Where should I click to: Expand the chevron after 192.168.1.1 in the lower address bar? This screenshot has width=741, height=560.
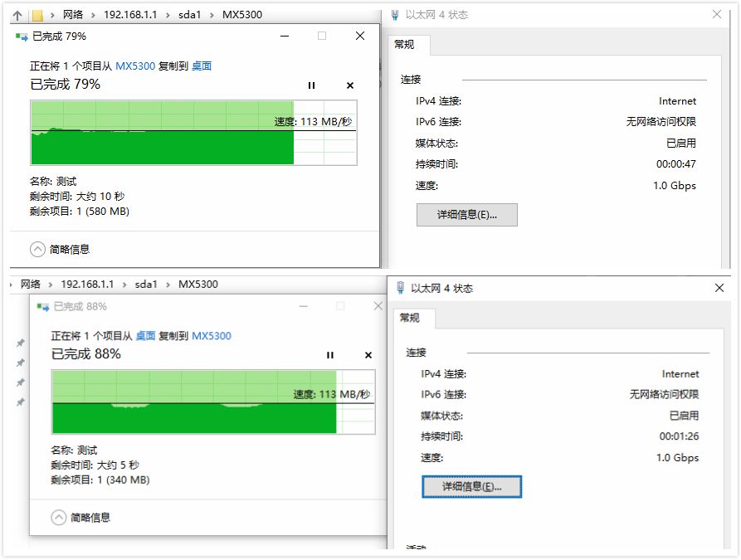coord(124,285)
